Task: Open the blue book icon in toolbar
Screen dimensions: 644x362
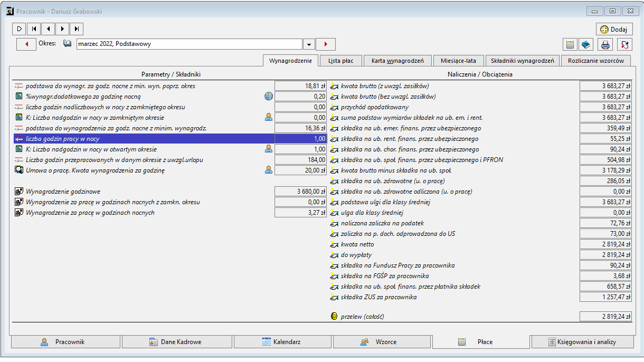Action: [x=585, y=45]
